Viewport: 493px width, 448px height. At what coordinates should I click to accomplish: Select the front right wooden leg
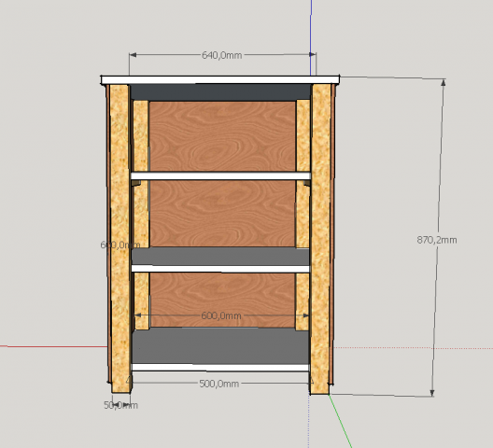320,239
